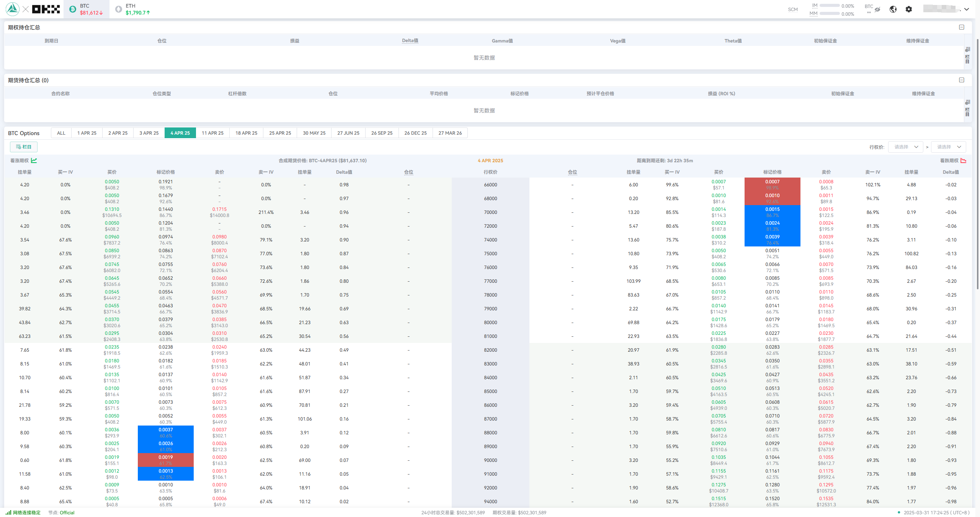Image resolution: width=980 pixels, height=517 pixels.
Task: Open settings gear icon
Action: [909, 9]
